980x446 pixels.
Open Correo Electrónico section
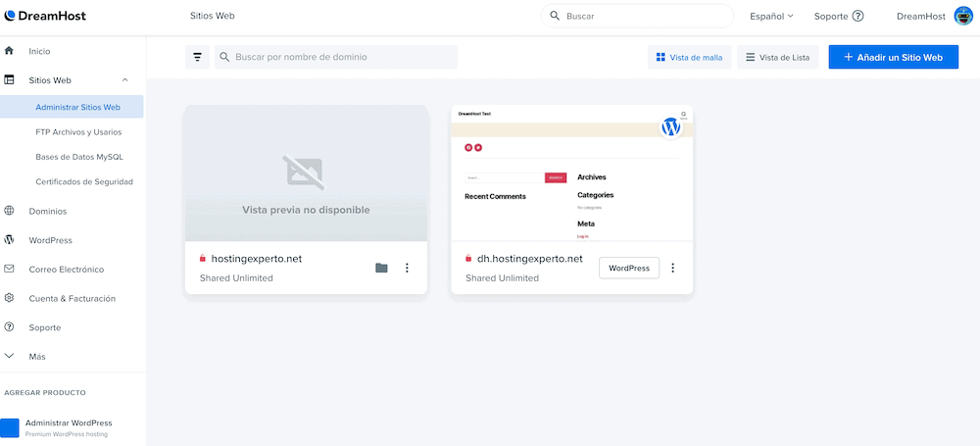click(67, 270)
